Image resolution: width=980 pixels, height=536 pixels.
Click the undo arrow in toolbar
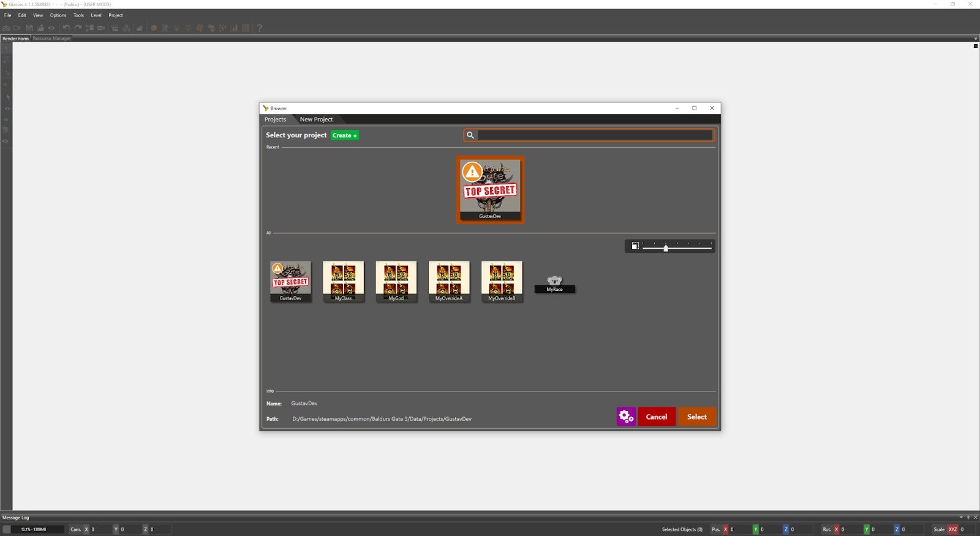pyautogui.click(x=66, y=28)
